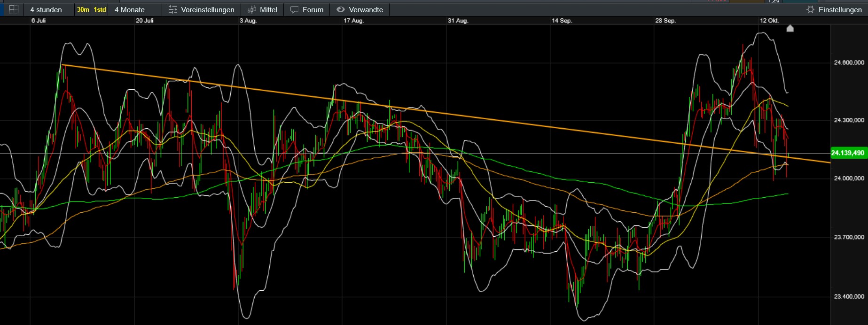Click the 24.600,000 price axis label

(x=849, y=62)
